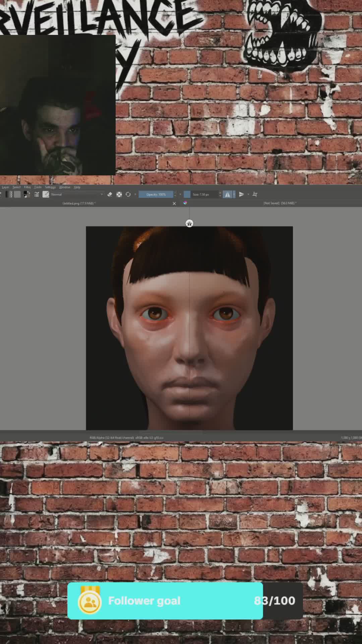The width and height of the screenshot is (362, 644).
Task: Open the Help menu
Action: coord(77,187)
